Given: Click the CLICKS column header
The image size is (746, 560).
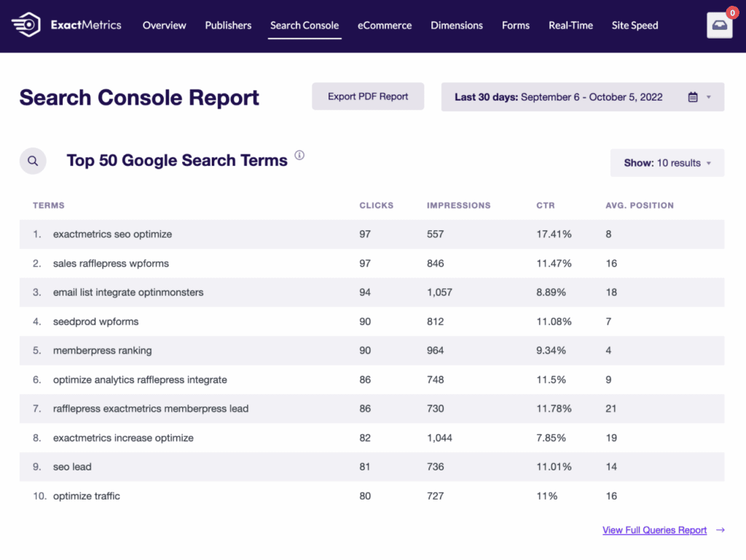Looking at the screenshot, I should pyautogui.click(x=377, y=205).
